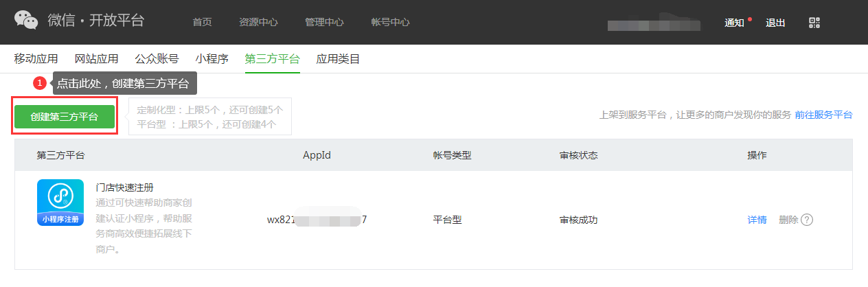Open 资源中心 in top navigation
The width and height of the screenshot is (868, 287).
click(x=258, y=22)
